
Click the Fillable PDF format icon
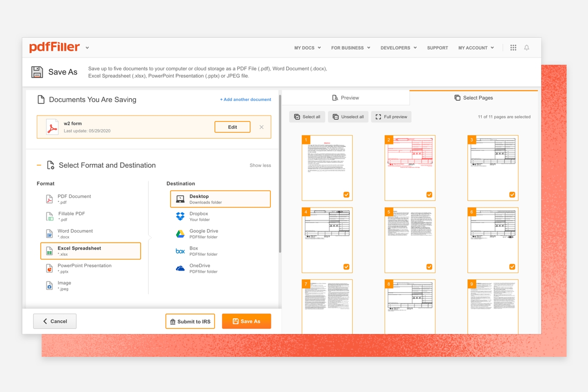49,216
